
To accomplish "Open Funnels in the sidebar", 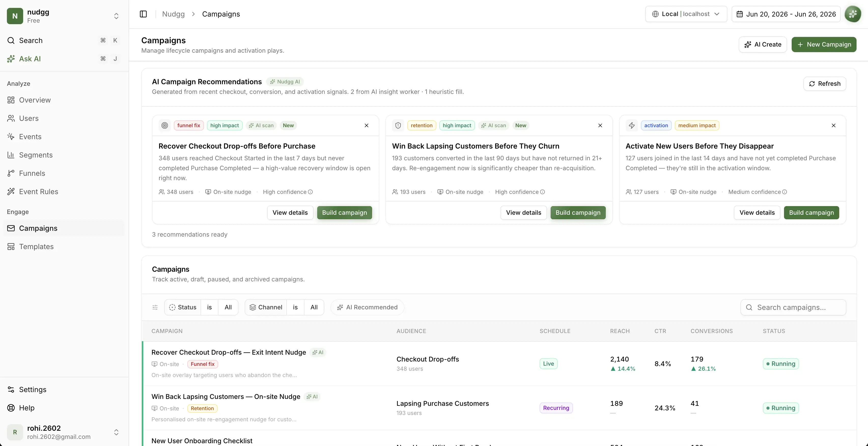I will tap(64, 173).
